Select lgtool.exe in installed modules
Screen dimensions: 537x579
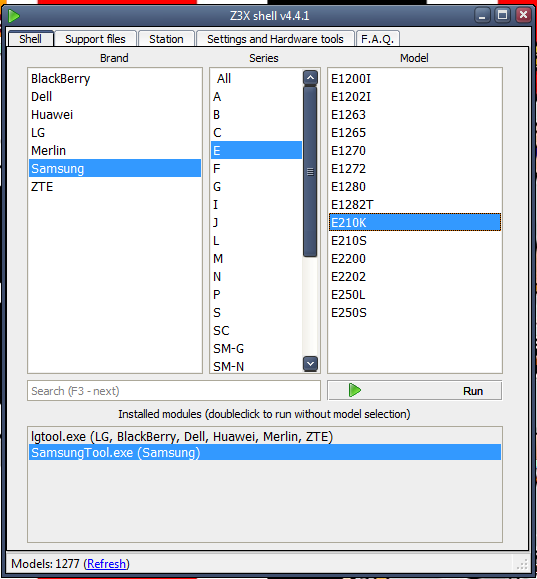265,436
